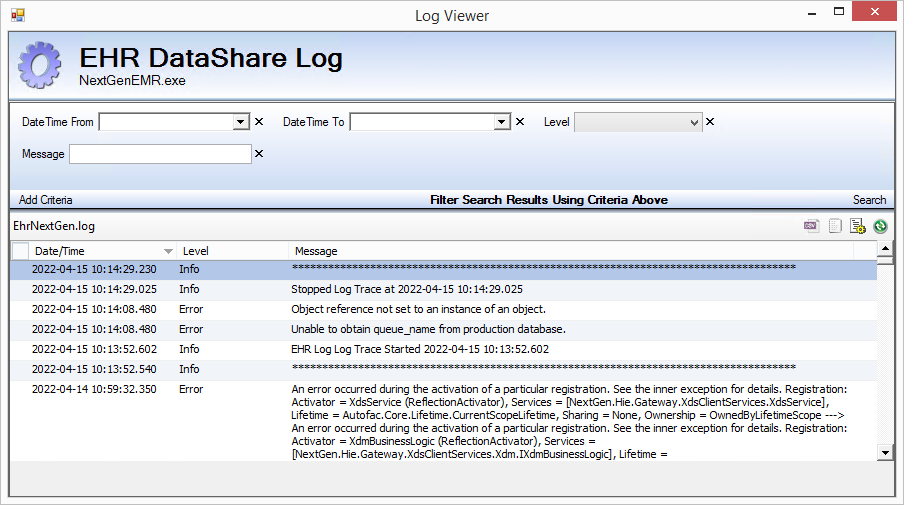Click the 2022-04-15 10:13:52.540 timestamp
The image size is (904, 505).
[x=94, y=369]
